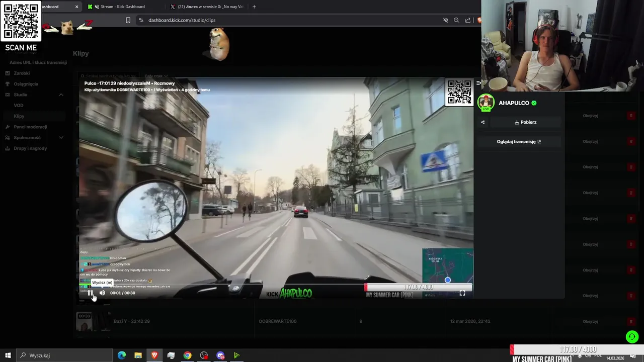Screen dimensions: 644x362
Task: Click DOBREWARTE100 in the Buzi Y row
Action: [x=278, y=321]
